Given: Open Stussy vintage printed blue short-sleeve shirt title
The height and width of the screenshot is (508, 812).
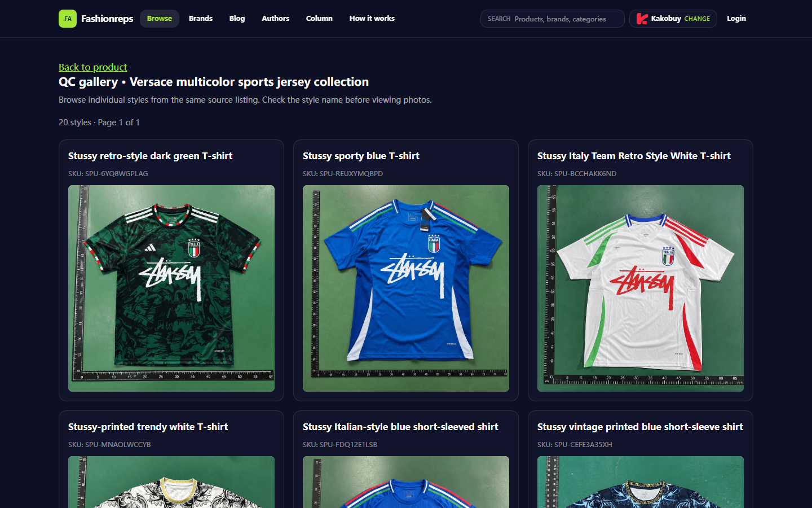Looking at the screenshot, I should point(640,427).
